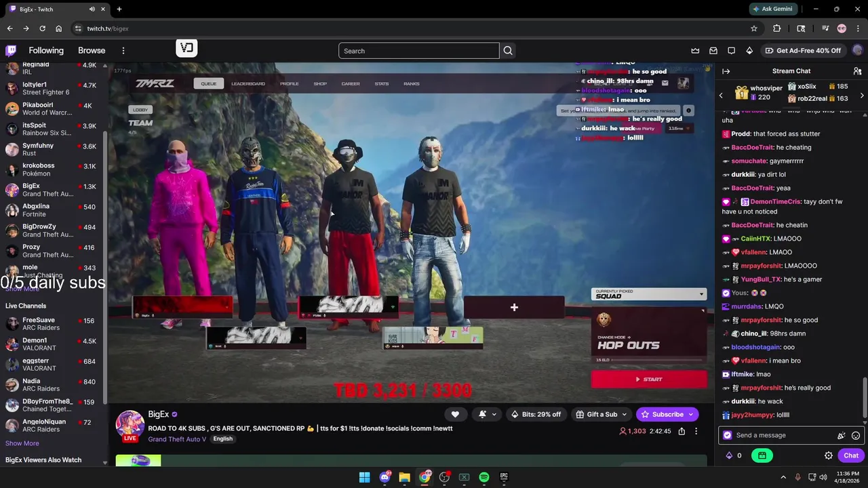The width and height of the screenshot is (868, 488).
Task: Click the Search input field
Action: 419,51
